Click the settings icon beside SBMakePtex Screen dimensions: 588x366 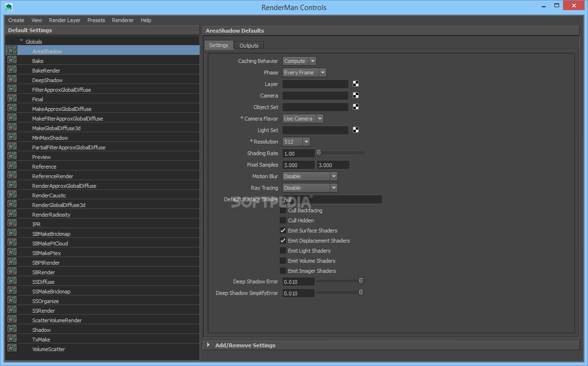[12, 252]
